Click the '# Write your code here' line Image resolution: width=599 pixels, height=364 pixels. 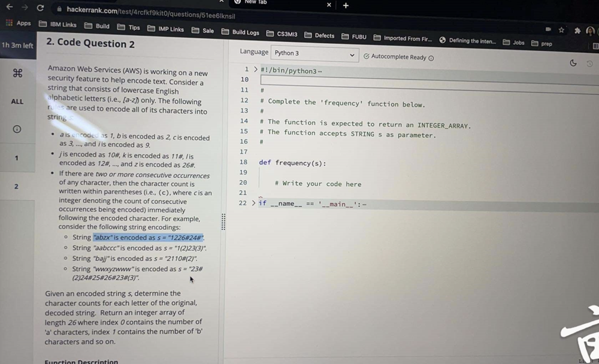(318, 184)
